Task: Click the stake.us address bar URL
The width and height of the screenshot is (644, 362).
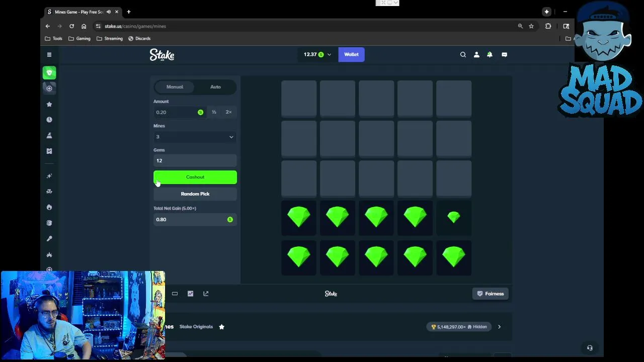Action: 135,26
